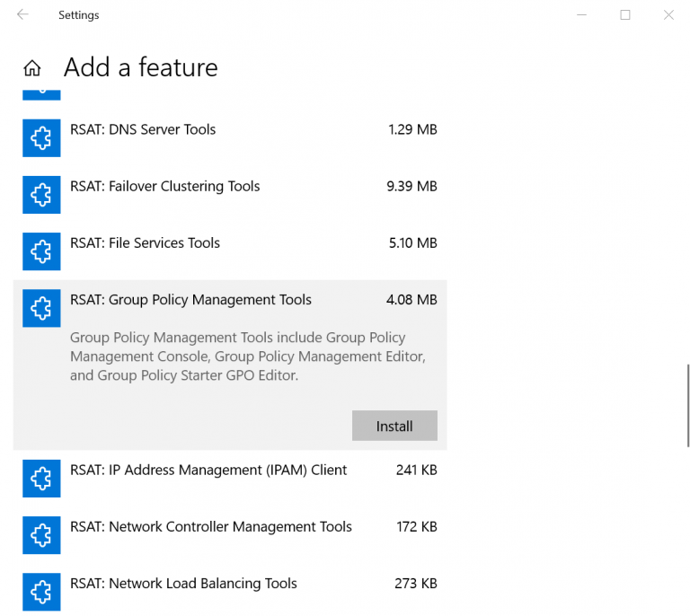Image resolution: width=690 pixels, height=616 pixels.
Task: Open the Settings home page icon
Action: coord(32,68)
